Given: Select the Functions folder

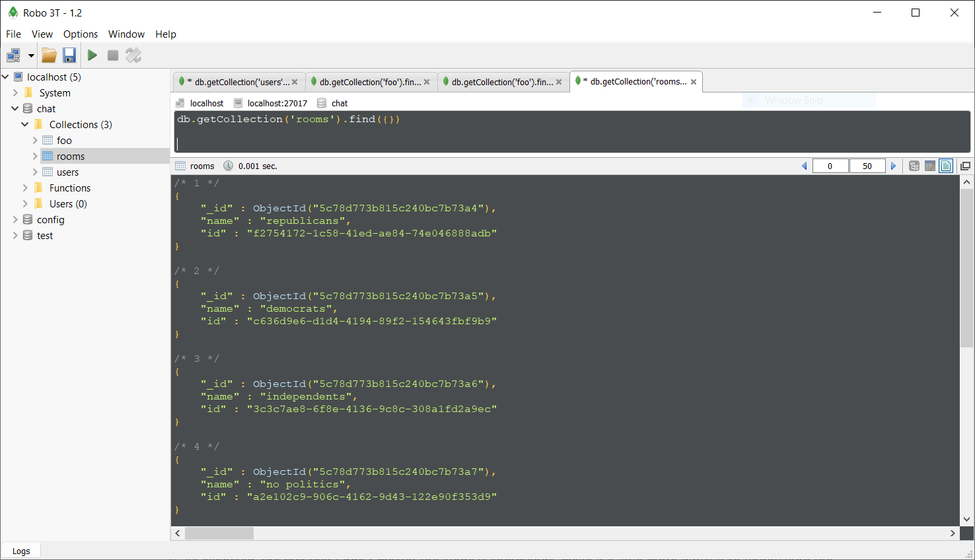Looking at the screenshot, I should coord(70,188).
